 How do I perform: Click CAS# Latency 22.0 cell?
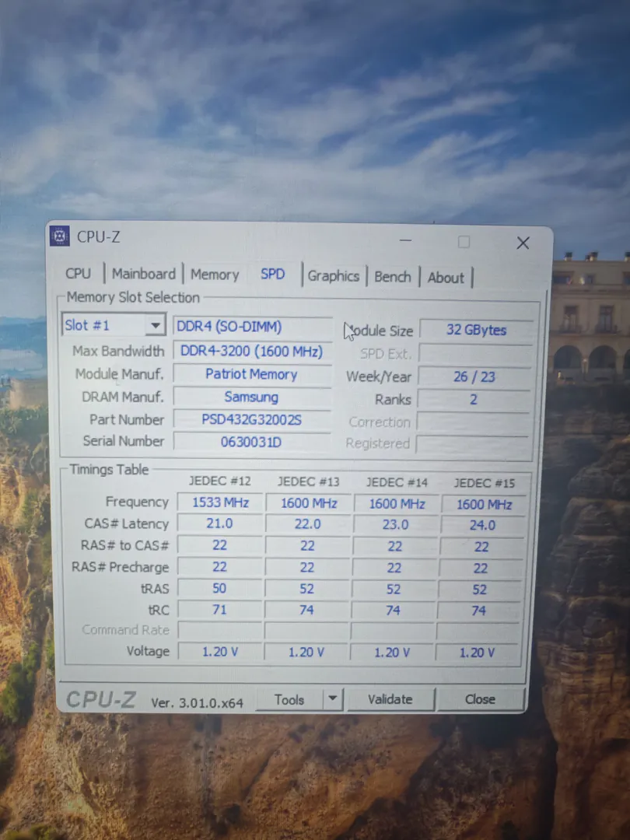click(307, 524)
